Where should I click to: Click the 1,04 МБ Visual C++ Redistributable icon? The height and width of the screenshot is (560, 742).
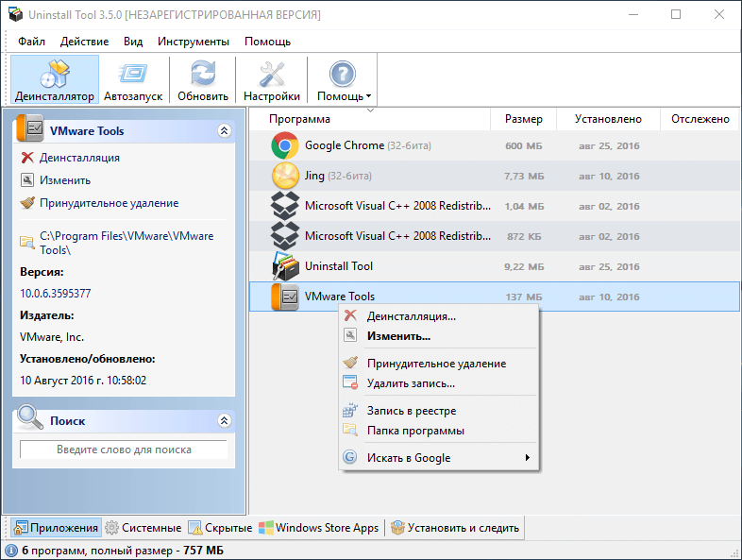point(285,206)
